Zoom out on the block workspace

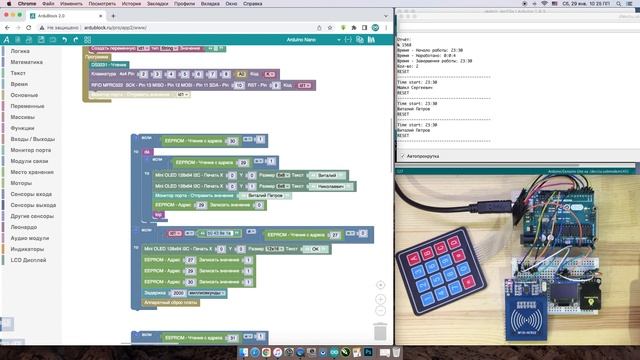click(x=380, y=311)
